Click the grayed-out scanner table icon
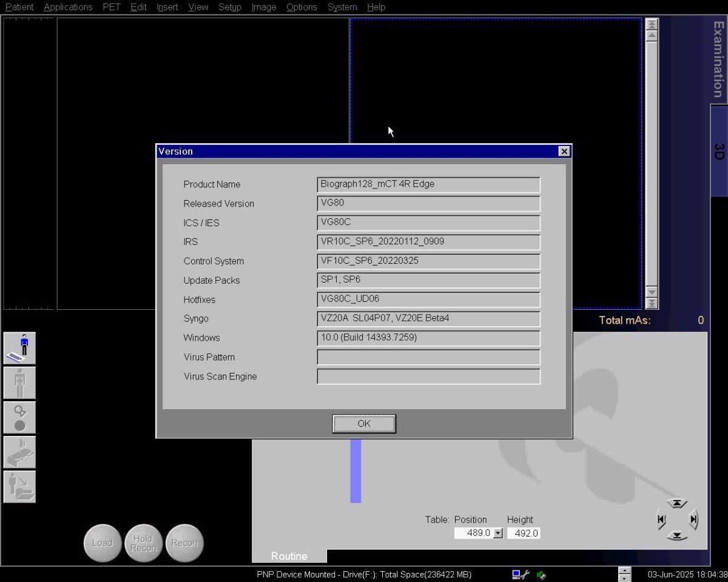This screenshot has width=728, height=582. (20, 452)
